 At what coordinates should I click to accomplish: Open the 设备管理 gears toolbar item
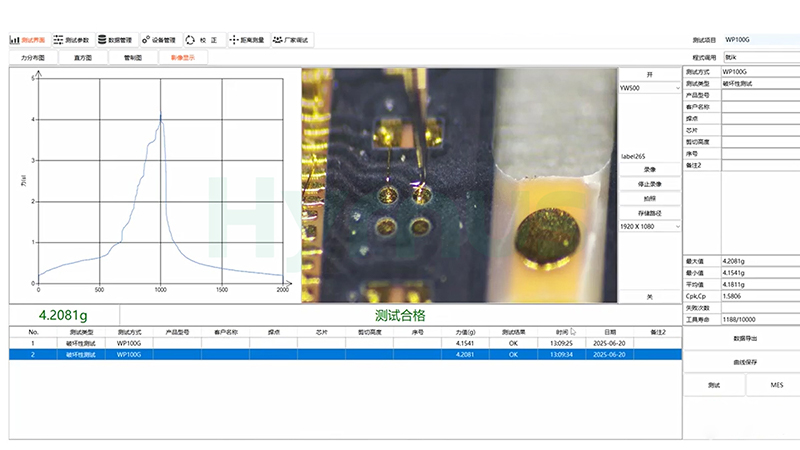coord(160,40)
